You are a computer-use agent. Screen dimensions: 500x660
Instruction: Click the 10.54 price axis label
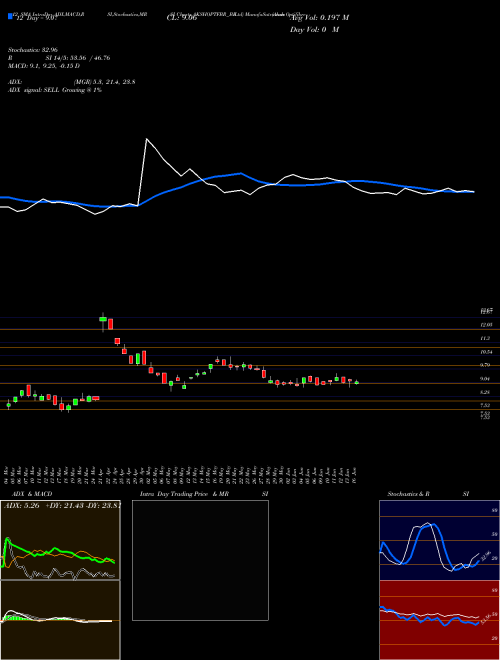486,352
